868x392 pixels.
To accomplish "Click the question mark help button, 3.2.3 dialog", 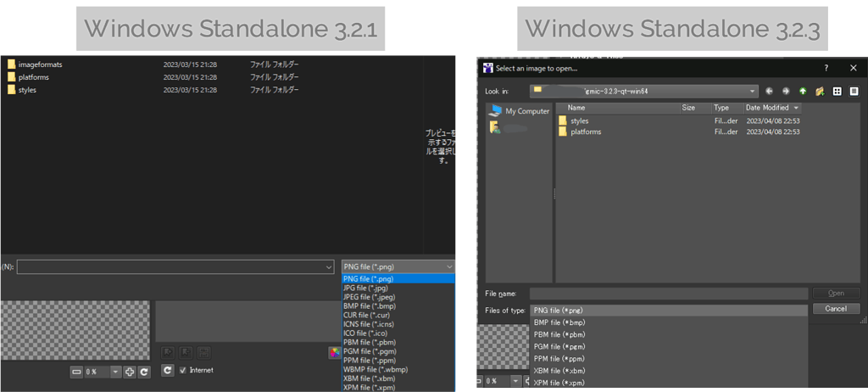I will point(826,68).
